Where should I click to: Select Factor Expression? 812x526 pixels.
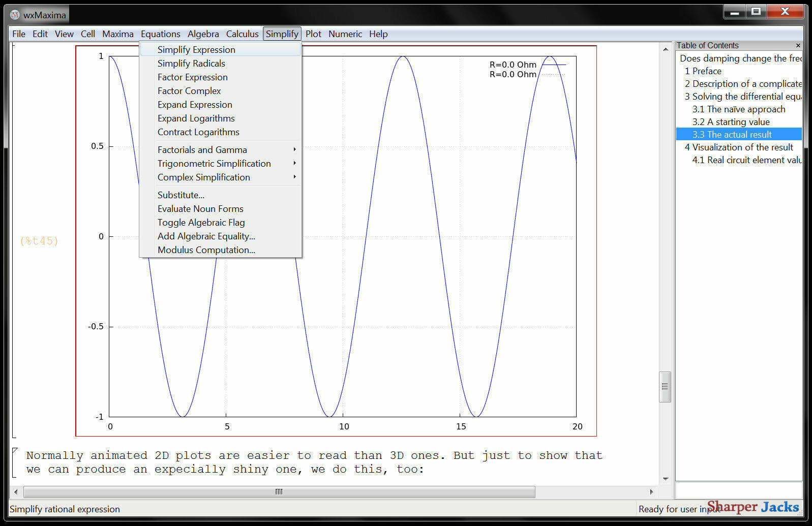point(221,77)
